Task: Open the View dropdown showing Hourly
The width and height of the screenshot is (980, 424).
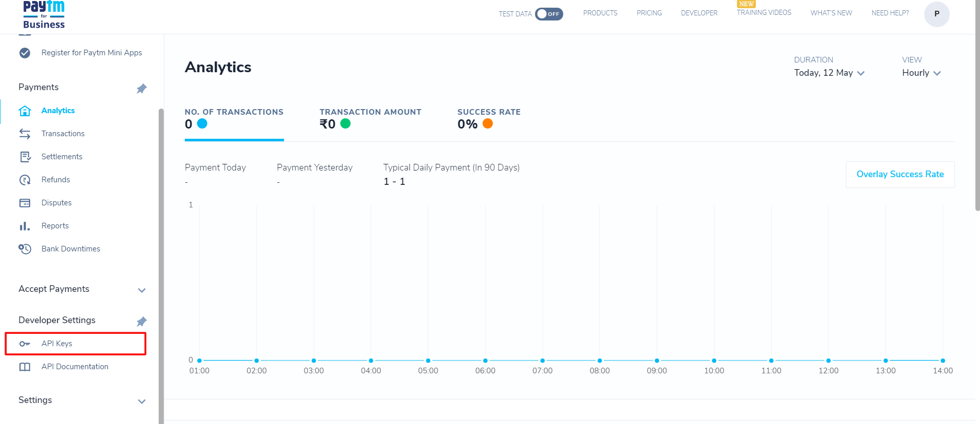Action: [x=921, y=73]
